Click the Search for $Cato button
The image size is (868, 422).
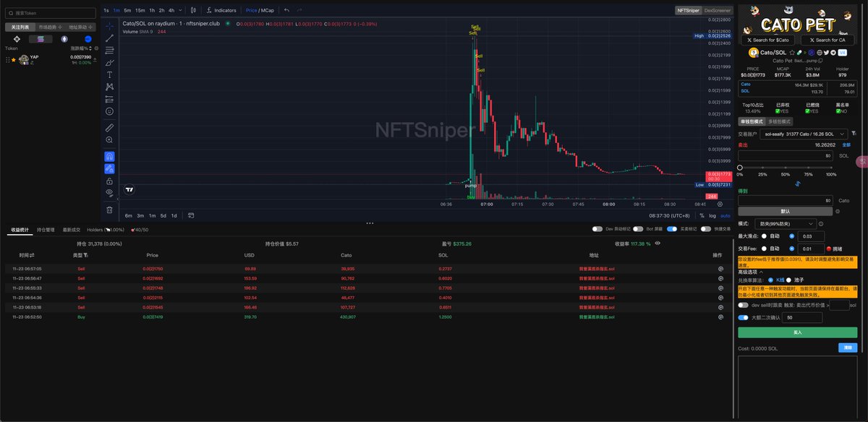[768, 40]
